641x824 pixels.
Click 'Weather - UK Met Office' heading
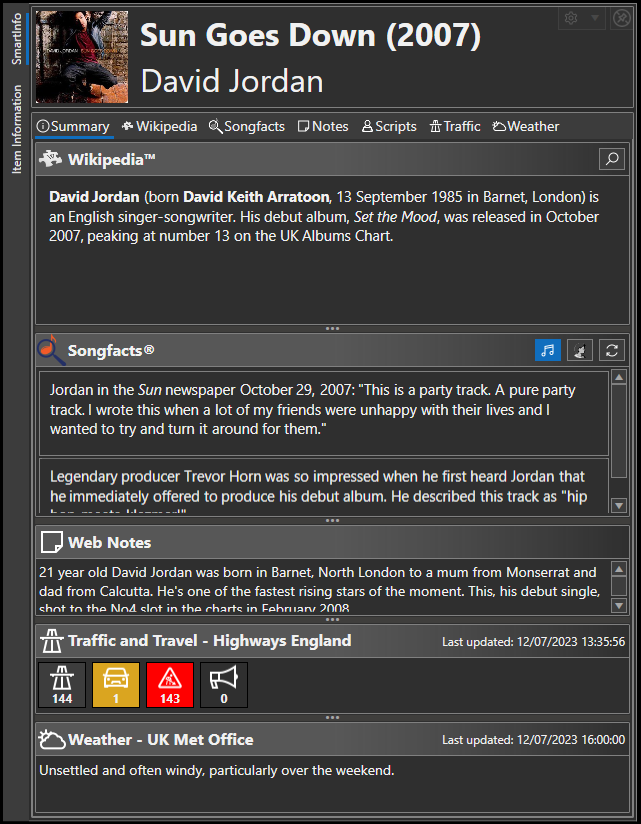[x=161, y=739]
